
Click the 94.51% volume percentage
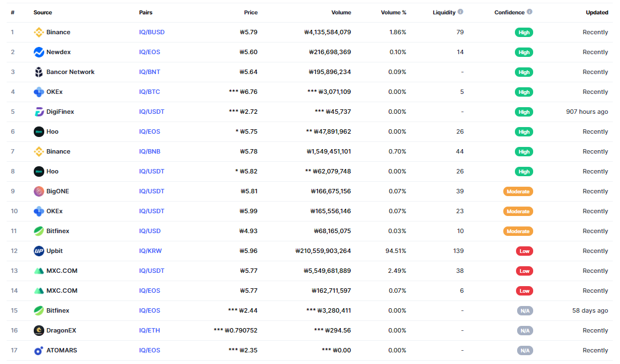pyautogui.click(x=396, y=251)
